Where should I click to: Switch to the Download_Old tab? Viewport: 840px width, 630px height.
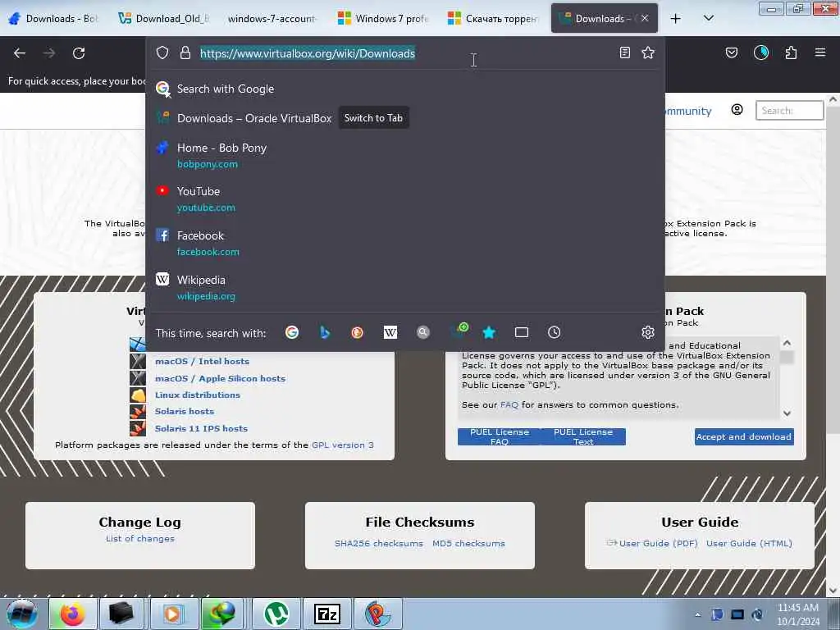163,18
